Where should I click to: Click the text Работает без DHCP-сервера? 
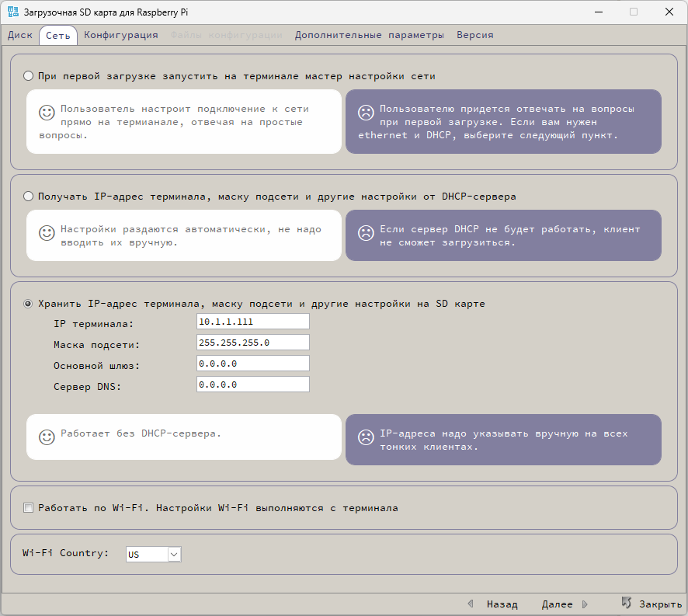click(x=141, y=433)
